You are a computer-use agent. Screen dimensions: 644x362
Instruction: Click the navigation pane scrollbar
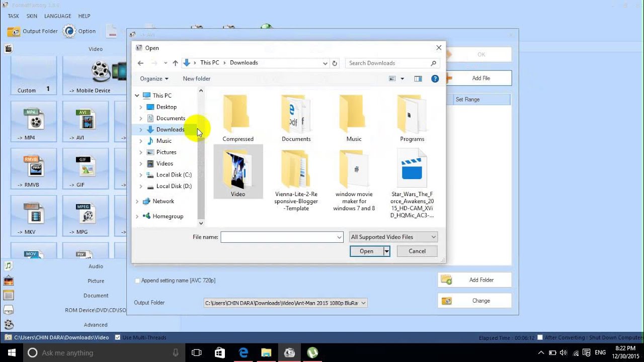(x=201, y=157)
